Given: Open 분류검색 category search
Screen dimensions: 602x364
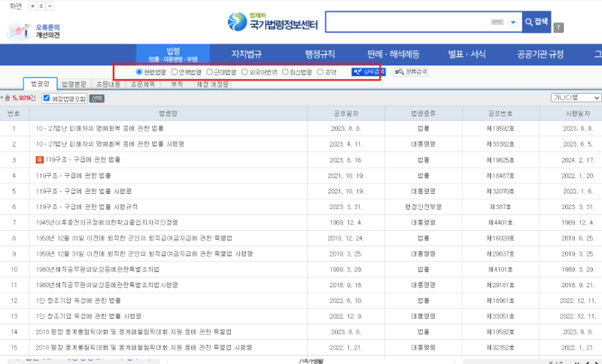Looking at the screenshot, I should (410, 71).
